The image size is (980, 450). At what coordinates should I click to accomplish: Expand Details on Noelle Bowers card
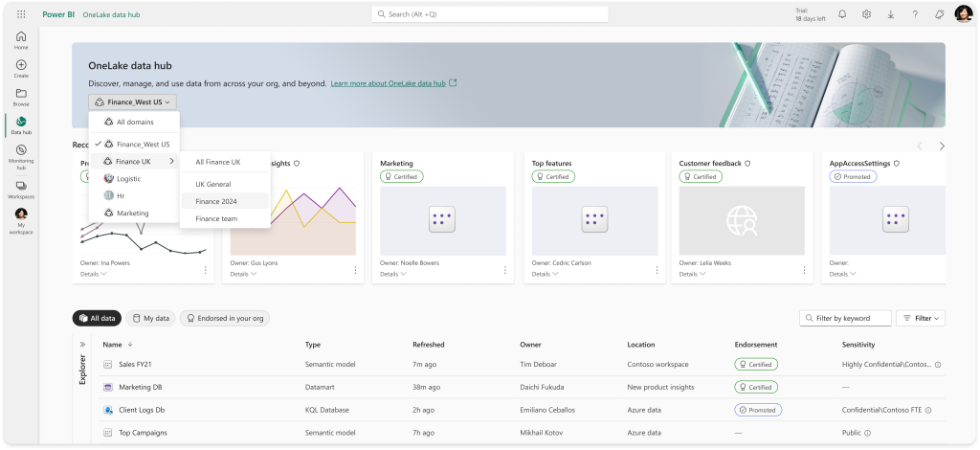click(393, 274)
